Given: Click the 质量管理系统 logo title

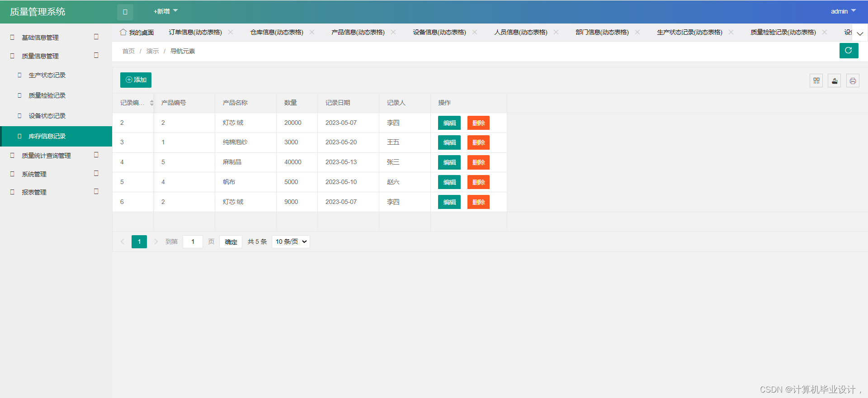Looking at the screenshot, I should point(38,12).
